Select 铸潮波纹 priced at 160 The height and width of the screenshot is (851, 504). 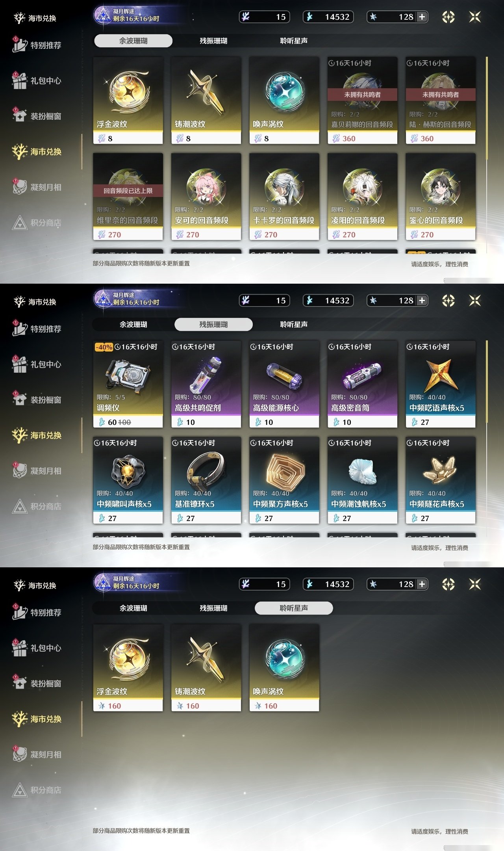coord(206,668)
